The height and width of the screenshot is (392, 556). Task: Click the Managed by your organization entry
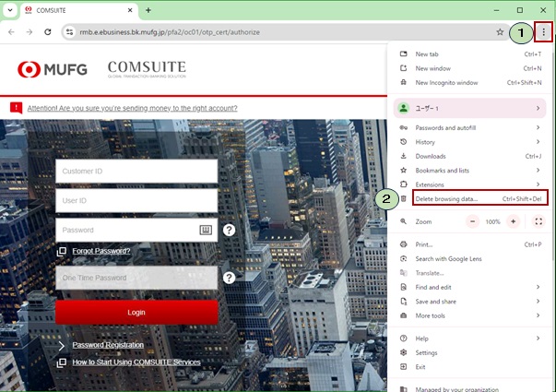coord(470,388)
